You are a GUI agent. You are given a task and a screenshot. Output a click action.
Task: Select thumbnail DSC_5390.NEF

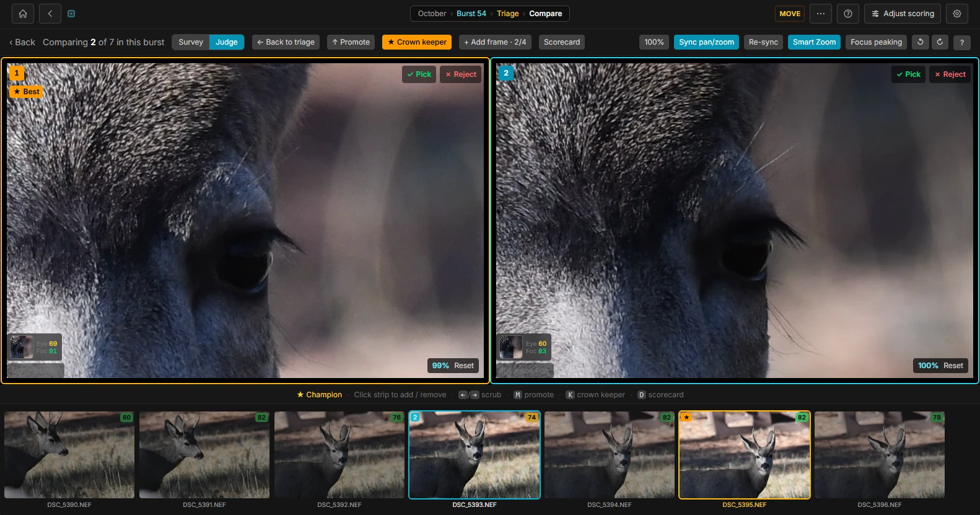[x=69, y=455]
